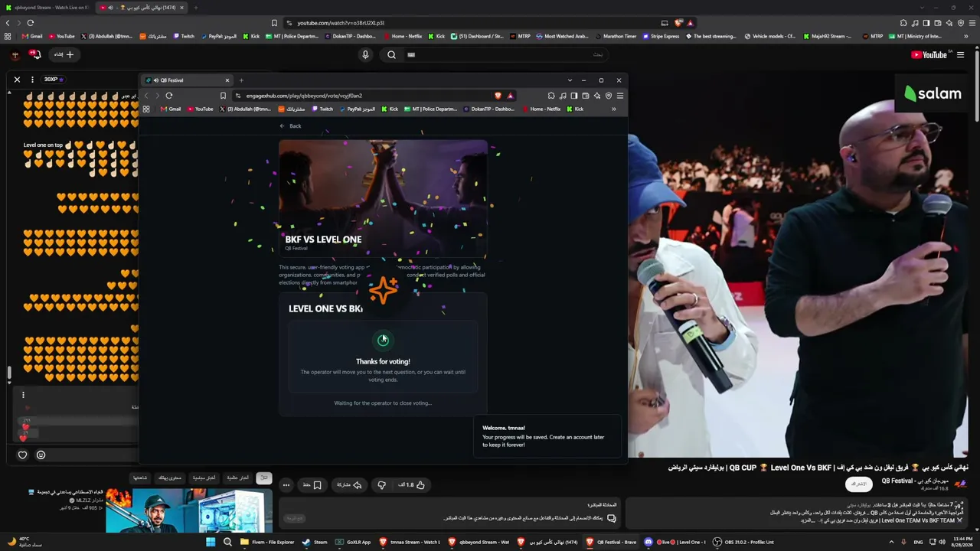The height and width of the screenshot is (551, 980).
Task: Open Marathon Timer bookmark in back window
Action: (615, 36)
